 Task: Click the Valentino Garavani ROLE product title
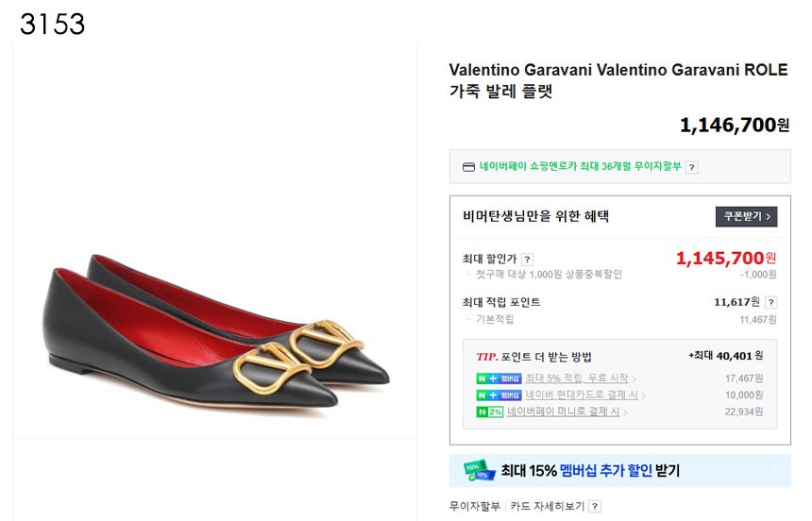[617, 80]
